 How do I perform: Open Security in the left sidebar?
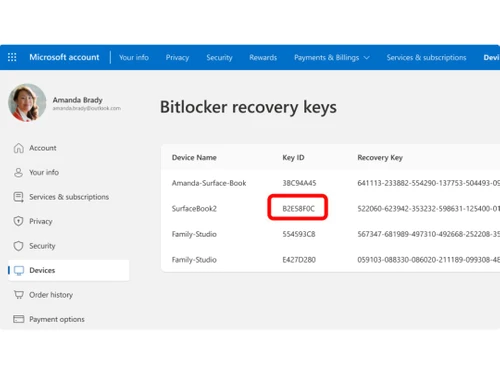[42, 246]
